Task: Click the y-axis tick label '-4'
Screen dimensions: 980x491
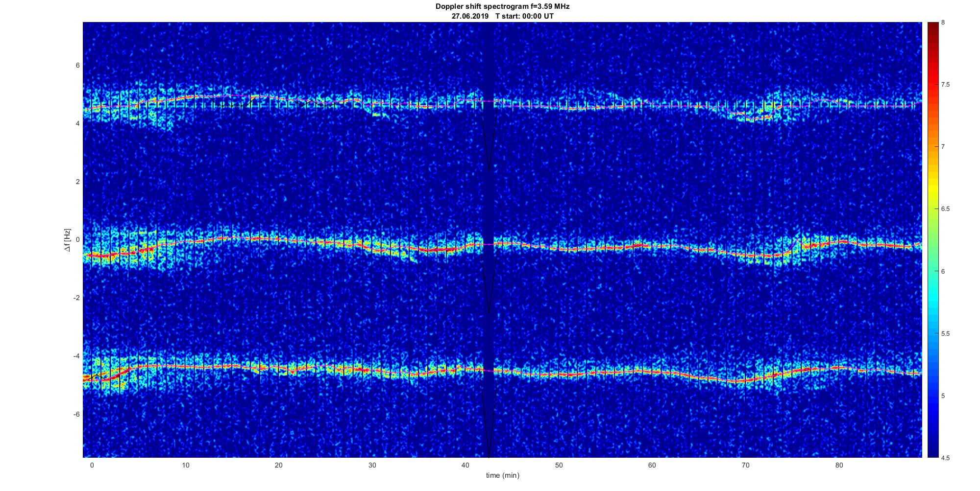Action: (77, 356)
